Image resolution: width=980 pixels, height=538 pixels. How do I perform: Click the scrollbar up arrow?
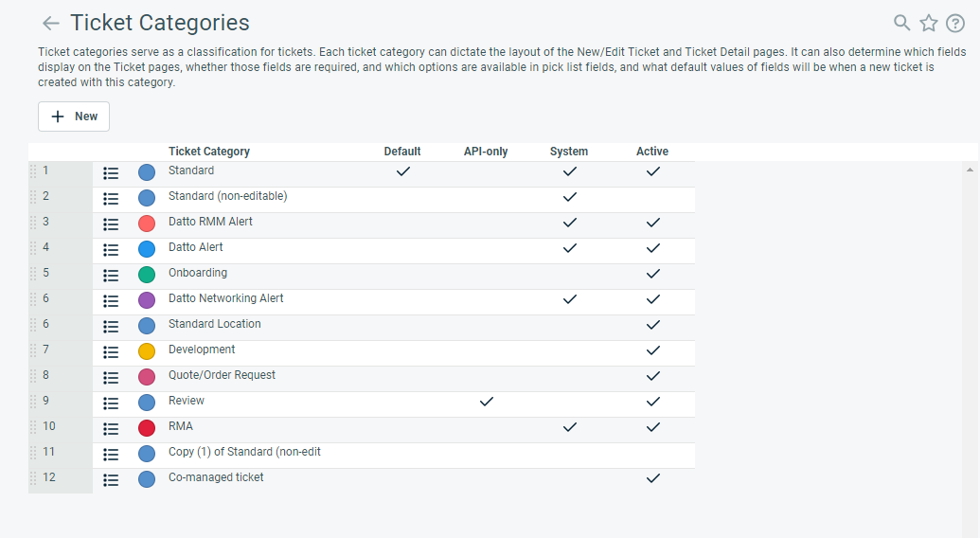[x=970, y=170]
